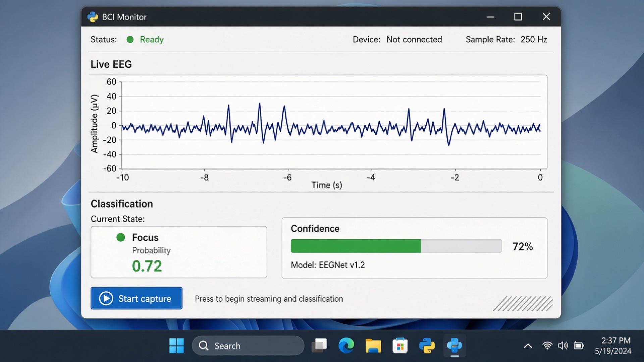The height and width of the screenshot is (362, 644).
Task: Click the resize grip in window corner
Action: coord(523,303)
